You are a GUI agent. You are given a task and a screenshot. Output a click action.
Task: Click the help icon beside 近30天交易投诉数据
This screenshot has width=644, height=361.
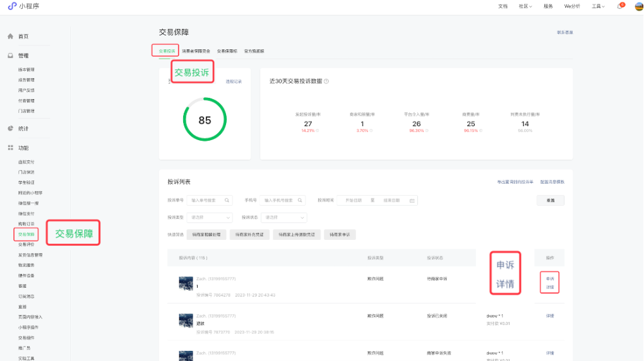(x=326, y=81)
